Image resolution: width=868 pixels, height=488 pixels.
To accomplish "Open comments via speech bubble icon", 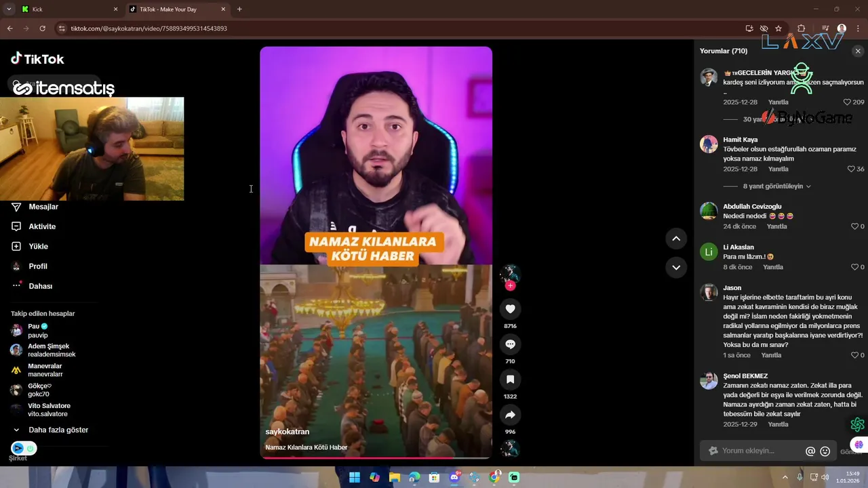I will click(x=511, y=344).
